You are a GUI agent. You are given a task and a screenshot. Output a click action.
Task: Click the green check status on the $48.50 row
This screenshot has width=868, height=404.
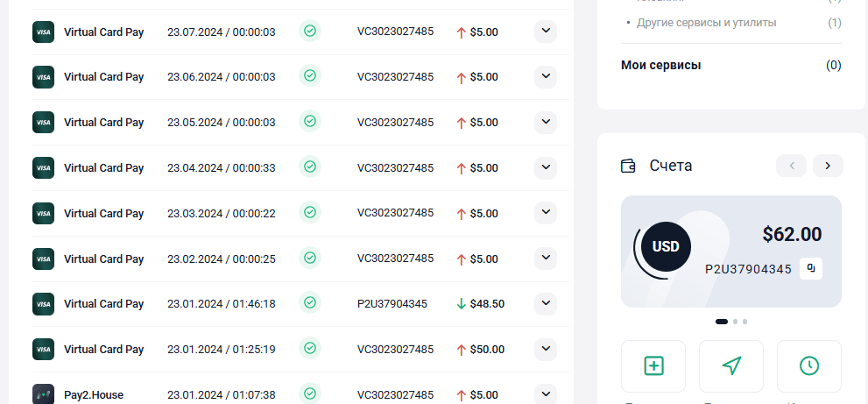pos(310,302)
